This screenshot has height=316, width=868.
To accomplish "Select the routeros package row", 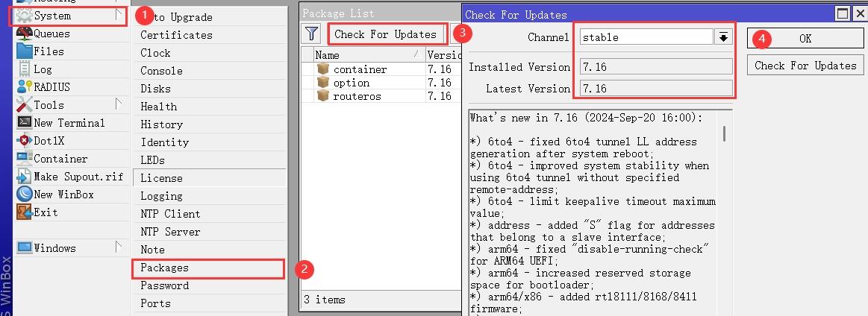I will tap(381, 96).
